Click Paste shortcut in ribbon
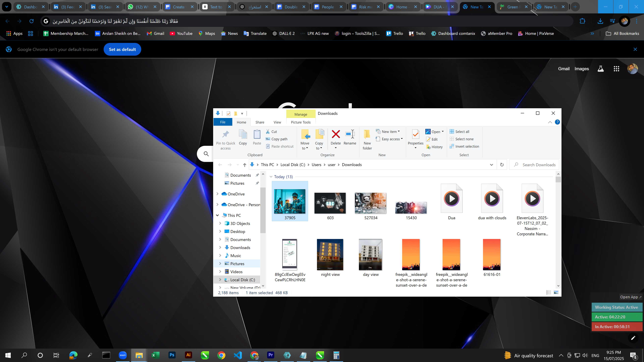Image resolution: width=644 pixels, height=362 pixels. pos(280,146)
